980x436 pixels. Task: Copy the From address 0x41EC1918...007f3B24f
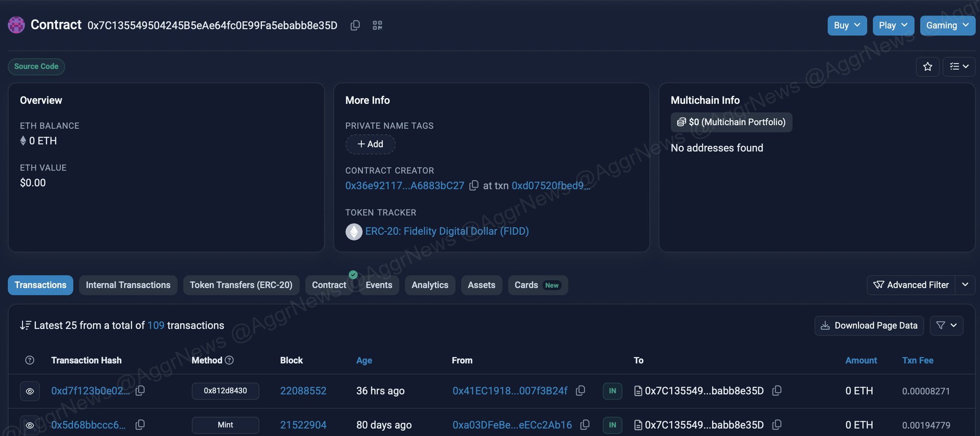pyautogui.click(x=580, y=391)
